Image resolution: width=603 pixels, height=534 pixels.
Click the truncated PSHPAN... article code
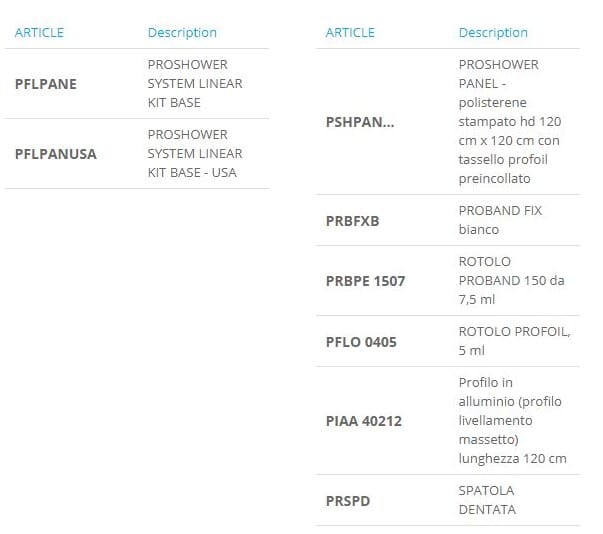360,122
